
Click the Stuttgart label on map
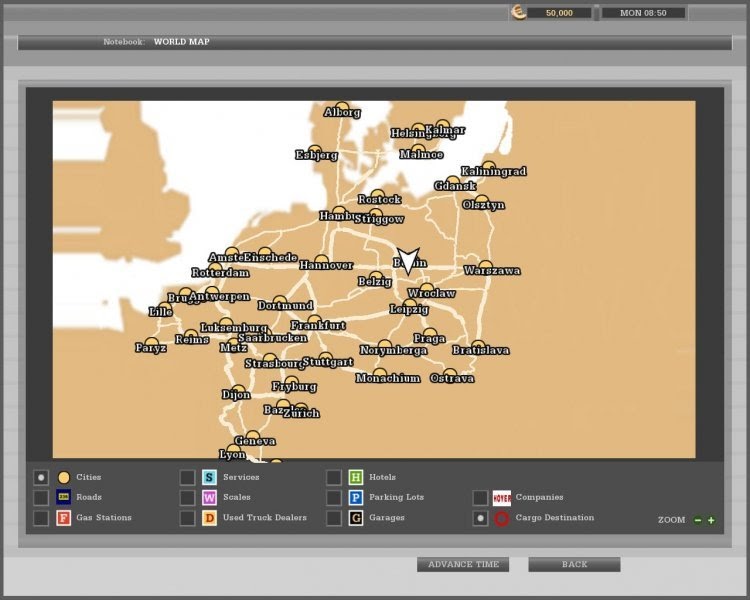point(328,362)
